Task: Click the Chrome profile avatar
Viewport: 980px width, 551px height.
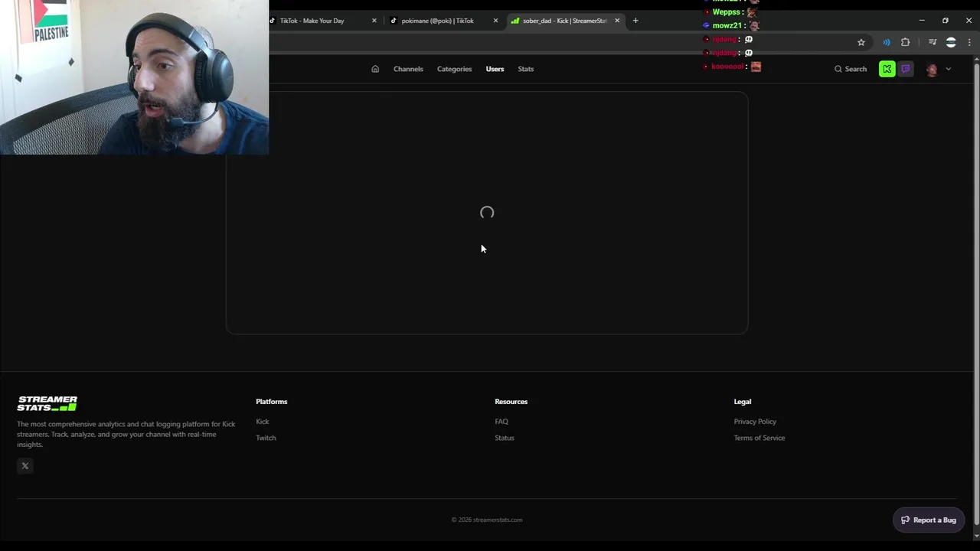Action: pos(951,42)
